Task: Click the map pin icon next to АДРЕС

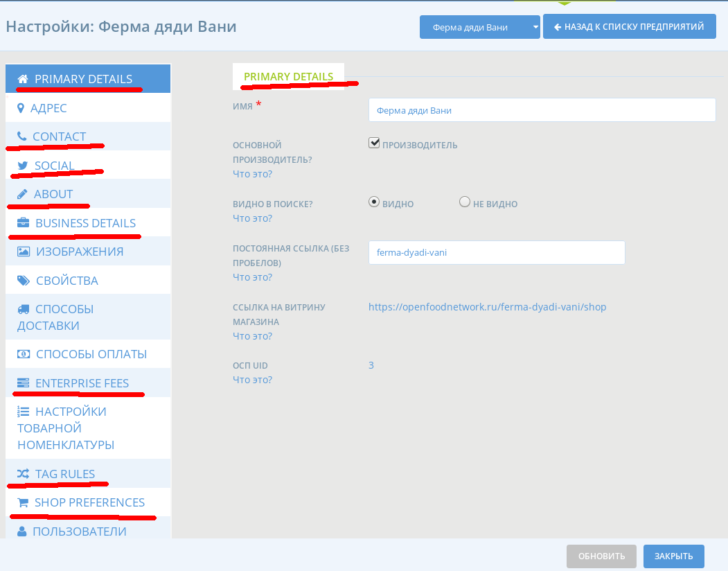Action: [20, 108]
